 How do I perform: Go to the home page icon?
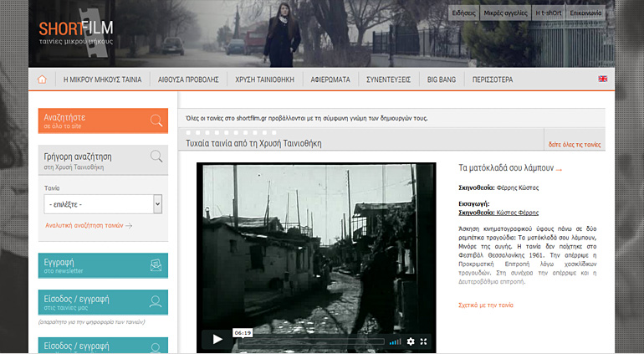[42, 80]
